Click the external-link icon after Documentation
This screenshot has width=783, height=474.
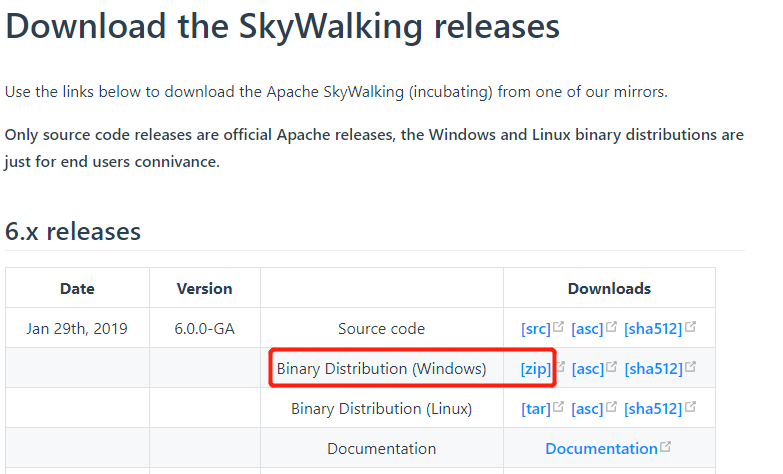666,447
